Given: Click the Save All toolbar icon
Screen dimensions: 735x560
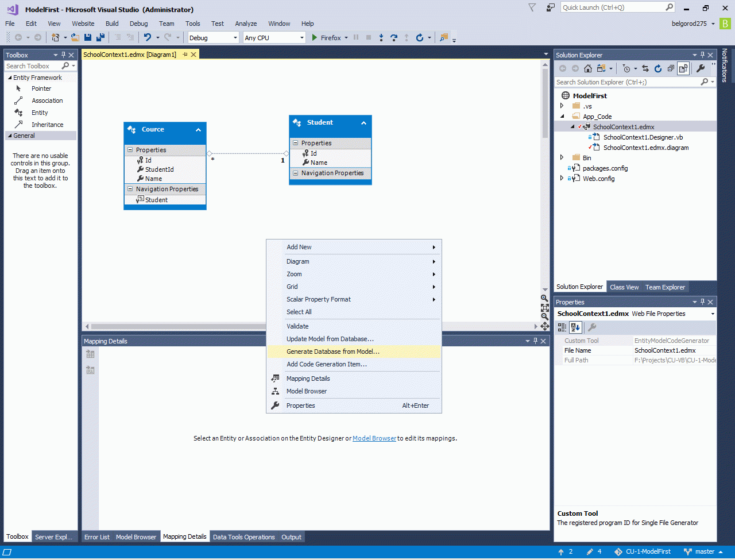Looking at the screenshot, I should 100,37.
